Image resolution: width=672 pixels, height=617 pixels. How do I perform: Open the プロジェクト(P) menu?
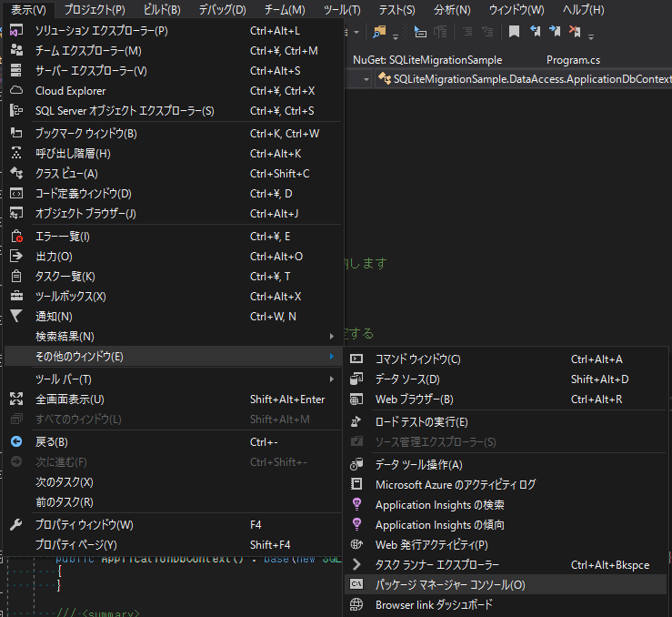(x=95, y=9)
